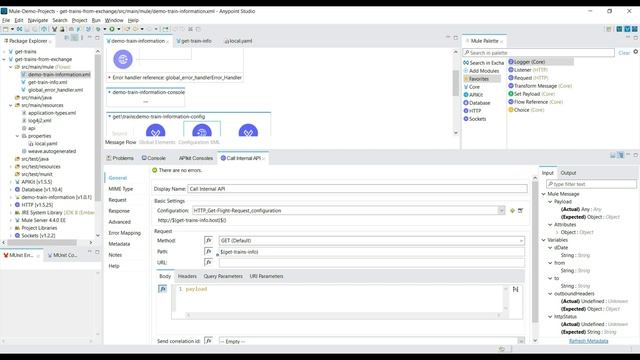Select the Logger (Core) palette component
Viewport: 640px width, 360px height.
(540, 62)
